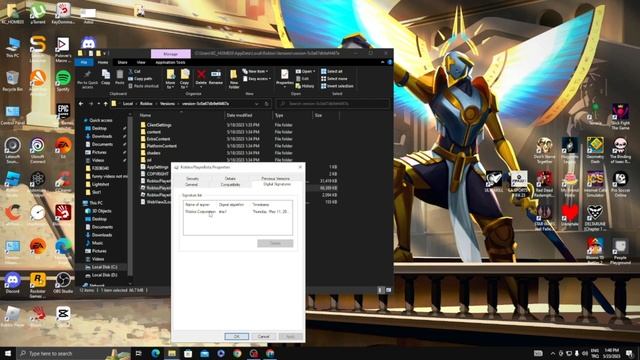Switch to the Home ribbon tab
The width and height of the screenshot is (640, 360).
tap(103, 62)
